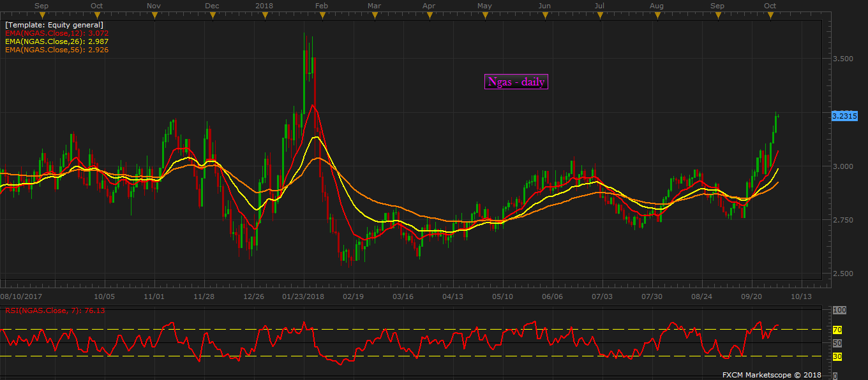Select the 2018 year marker triangle
868x380 pixels.
[x=264, y=14]
